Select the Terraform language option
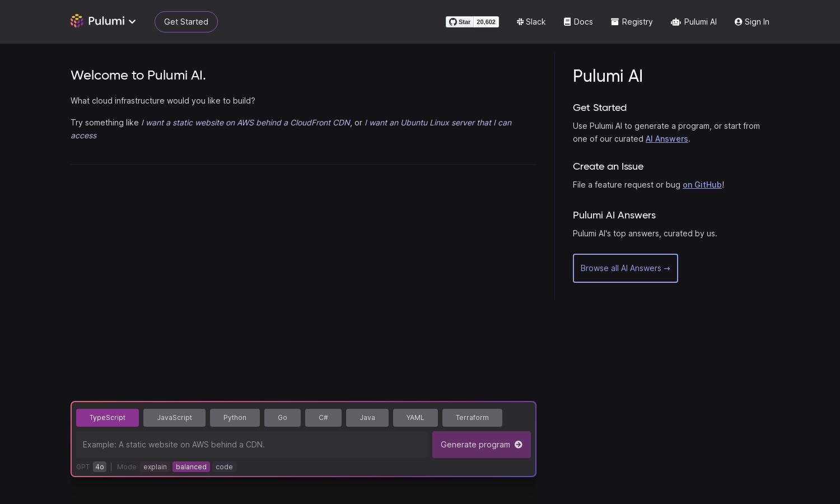The image size is (840, 504). coord(472,418)
